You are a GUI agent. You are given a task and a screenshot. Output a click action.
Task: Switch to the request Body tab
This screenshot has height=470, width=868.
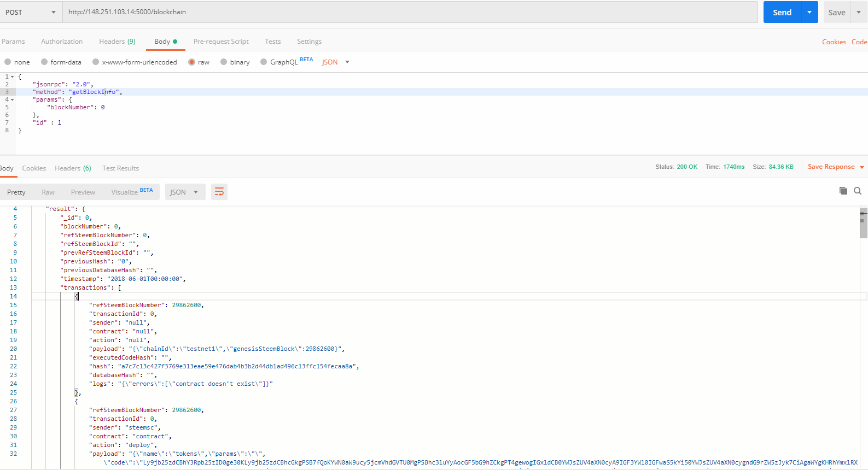[x=166, y=42]
